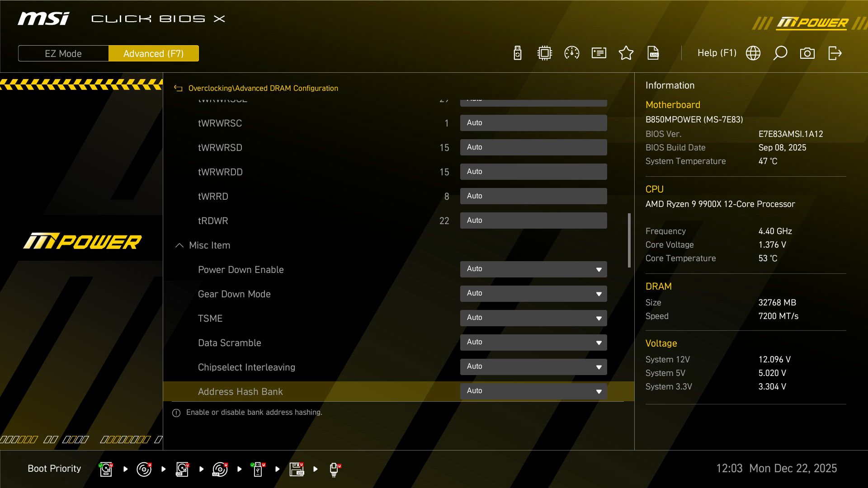Image resolution: width=868 pixels, height=488 pixels.
Task: Open the language globe selector
Action: (x=753, y=53)
